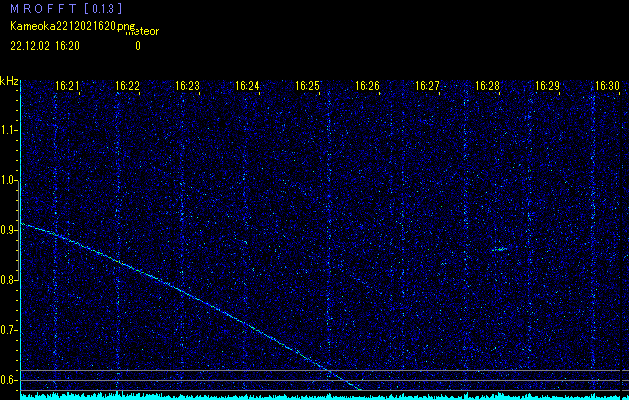Click the 16:21 time marker
The image size is (629, 400).
coord(67,86)
